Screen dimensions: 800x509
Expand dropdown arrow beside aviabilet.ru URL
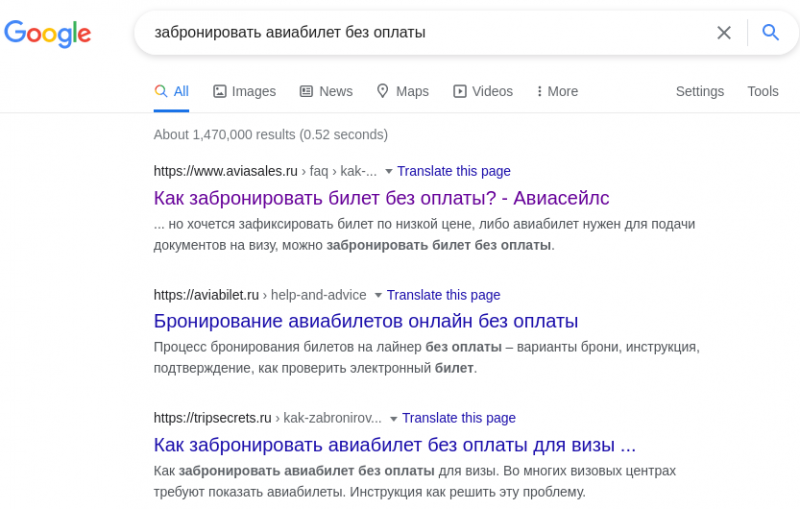378,295
